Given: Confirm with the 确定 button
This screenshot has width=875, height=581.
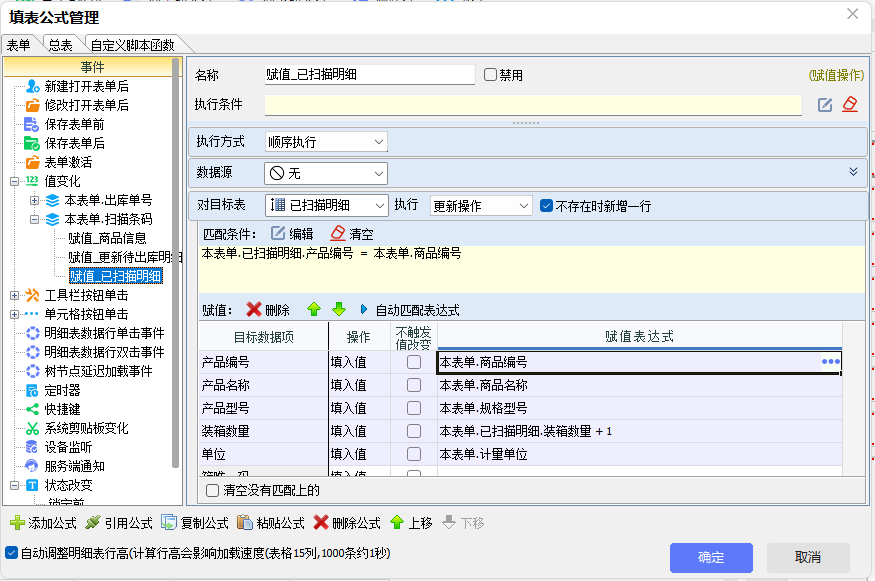Looking at the screenshot, I should 711,557.
